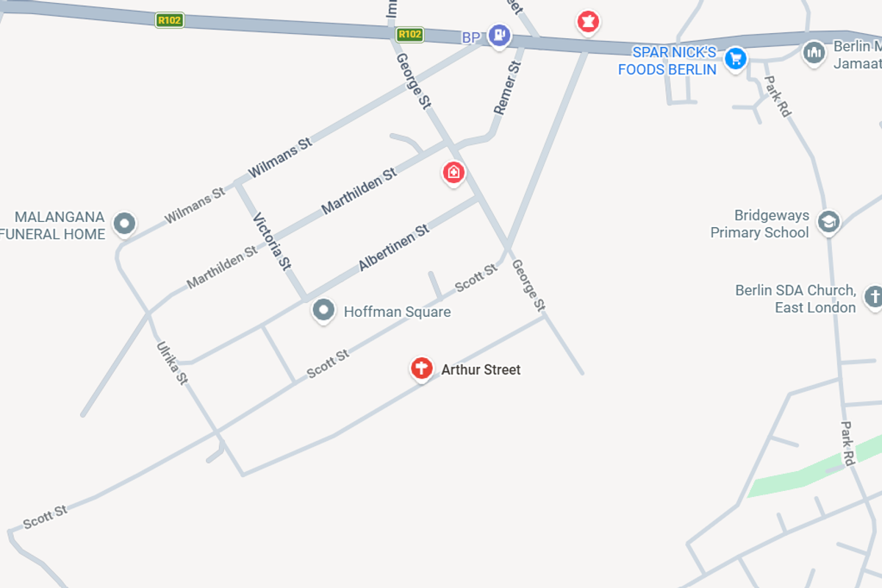Image resolution: width=882 pixels, height=588 pixels.
Task: Open the SPAR Nick's Foods shopping cart marker
Action: [x=735, y=59]
